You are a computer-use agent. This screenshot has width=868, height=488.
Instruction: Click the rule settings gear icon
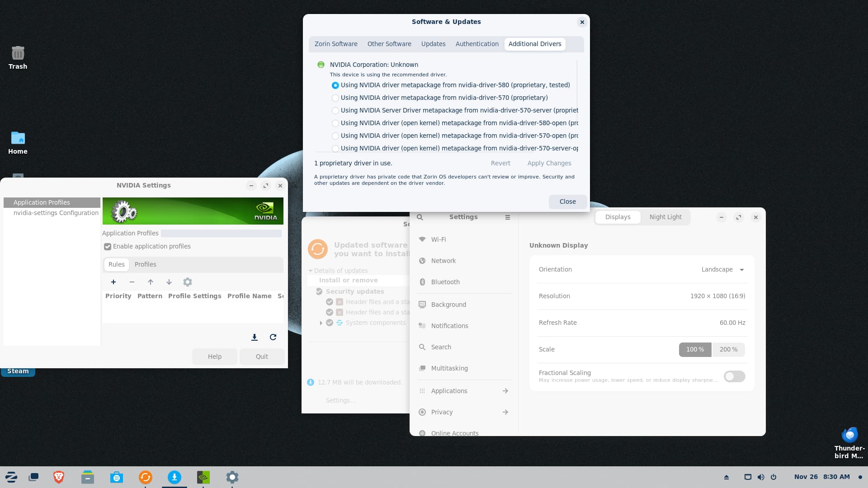coord(188,282)
